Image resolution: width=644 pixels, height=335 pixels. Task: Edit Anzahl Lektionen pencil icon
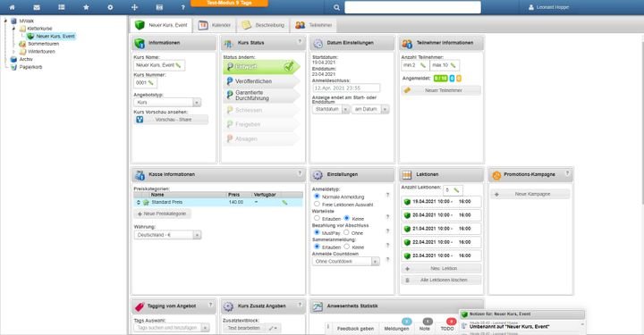(x=456, y=190)
